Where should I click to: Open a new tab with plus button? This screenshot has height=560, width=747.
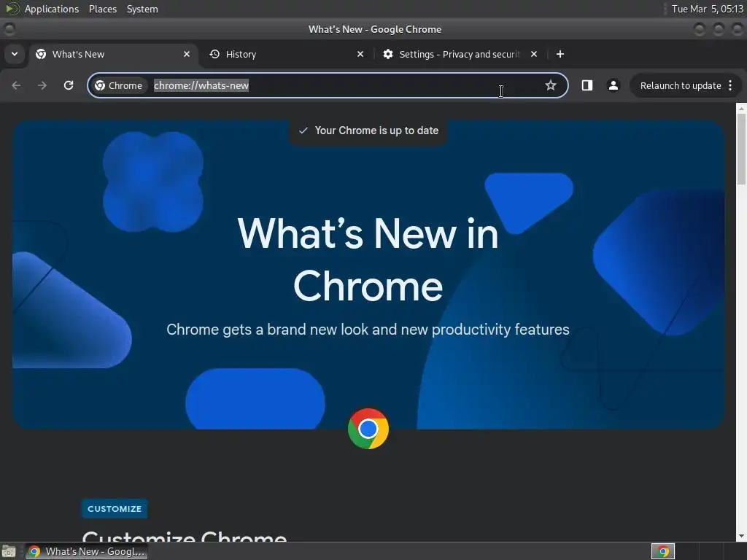click(x=560, y=54)
